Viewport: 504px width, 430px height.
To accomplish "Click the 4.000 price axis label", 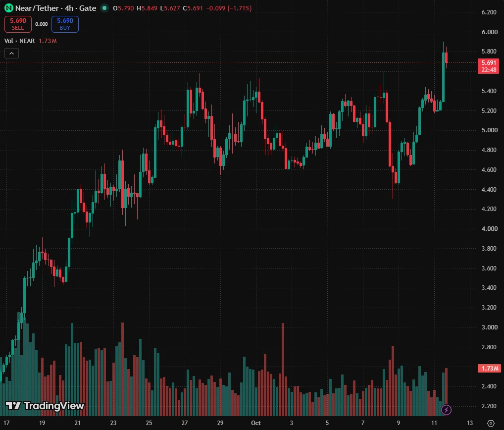I will pos(489,229).
